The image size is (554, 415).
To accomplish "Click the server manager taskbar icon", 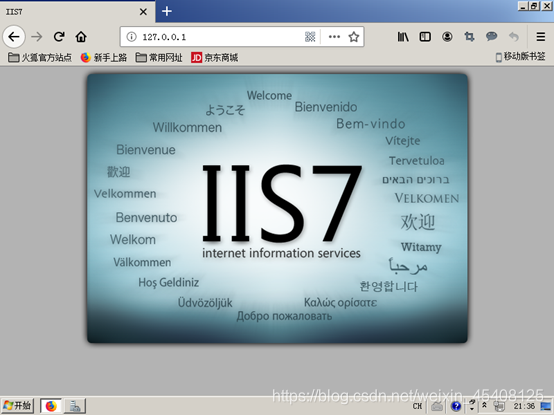I will tap(75, 406).
